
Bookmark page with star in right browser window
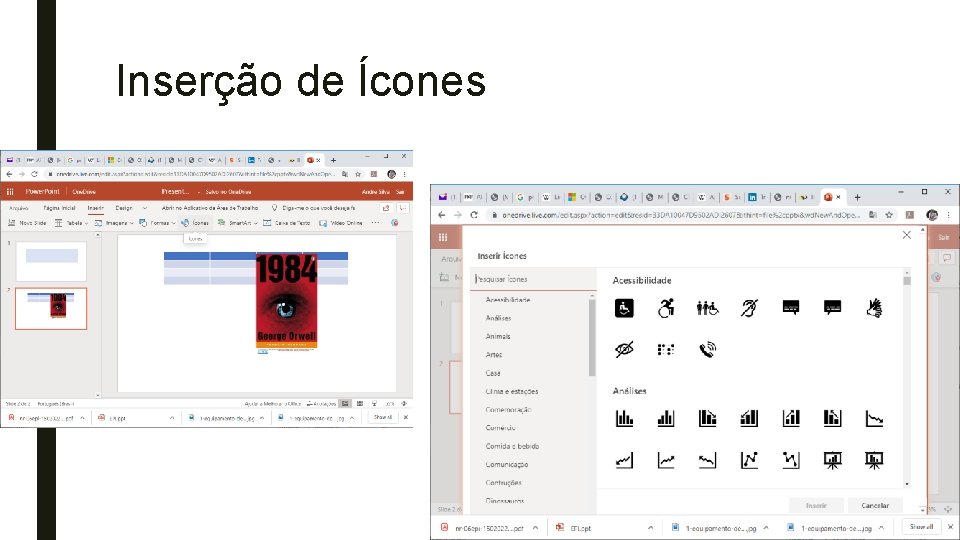[889, 215]
